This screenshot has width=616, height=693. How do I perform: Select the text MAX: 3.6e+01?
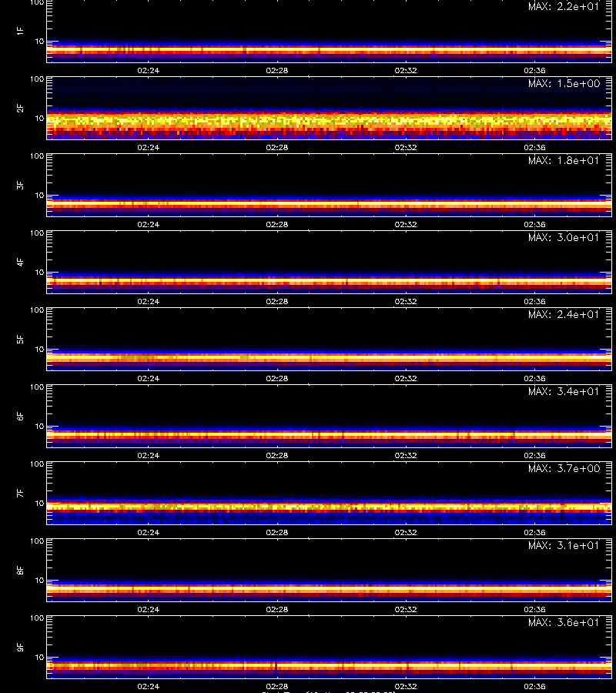coord(564,622)
